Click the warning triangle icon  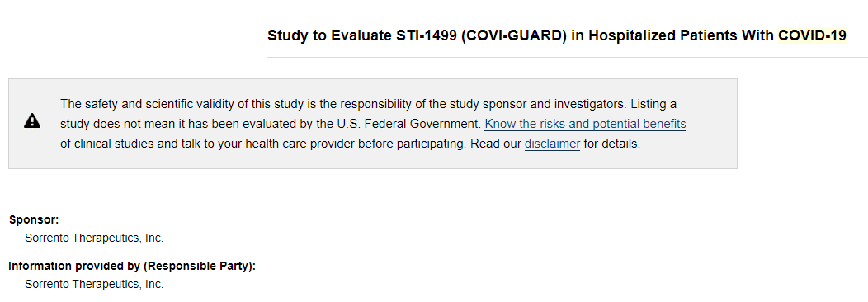click(x=32, y=121)
